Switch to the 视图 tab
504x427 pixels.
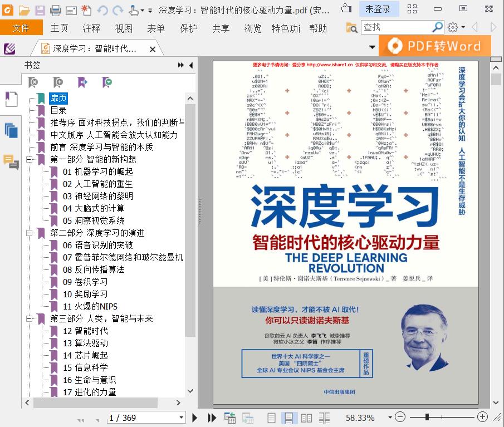124,28
